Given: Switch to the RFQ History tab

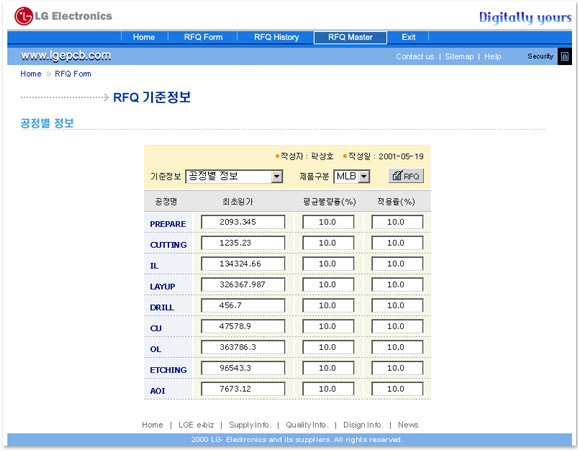Looking at the screenshot, I should 276,37.
